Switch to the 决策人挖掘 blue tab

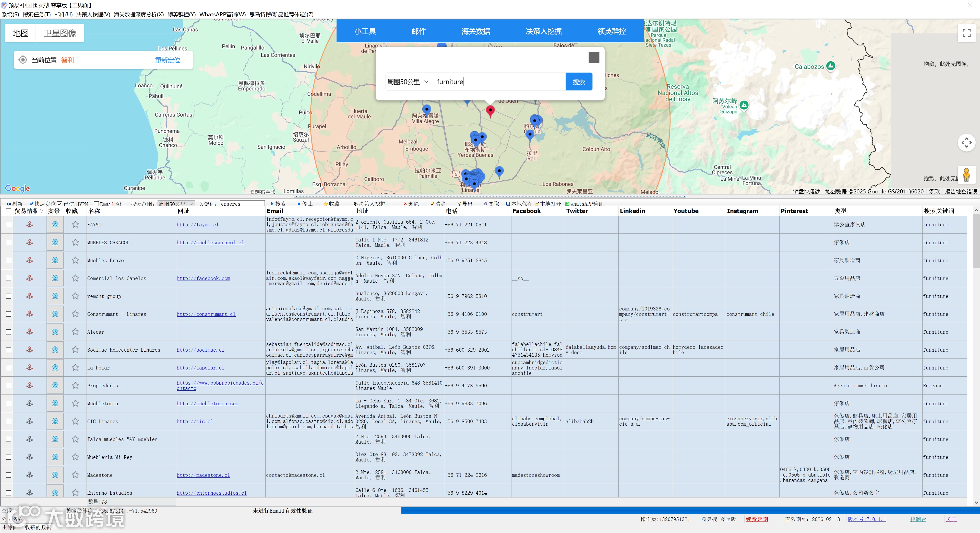coord(543,31)
